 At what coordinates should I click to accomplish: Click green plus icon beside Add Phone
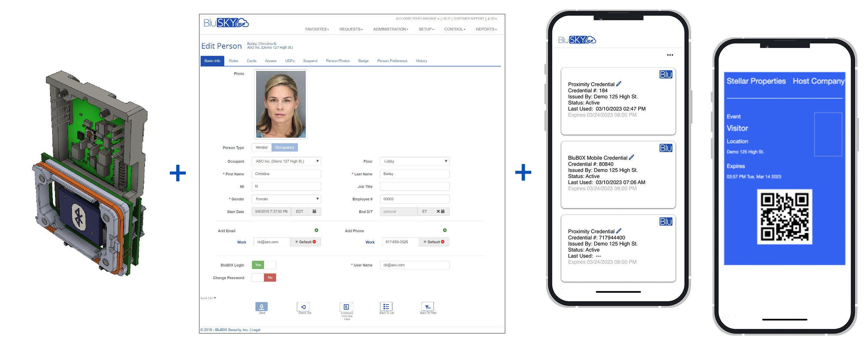click(x=444, y=230)
